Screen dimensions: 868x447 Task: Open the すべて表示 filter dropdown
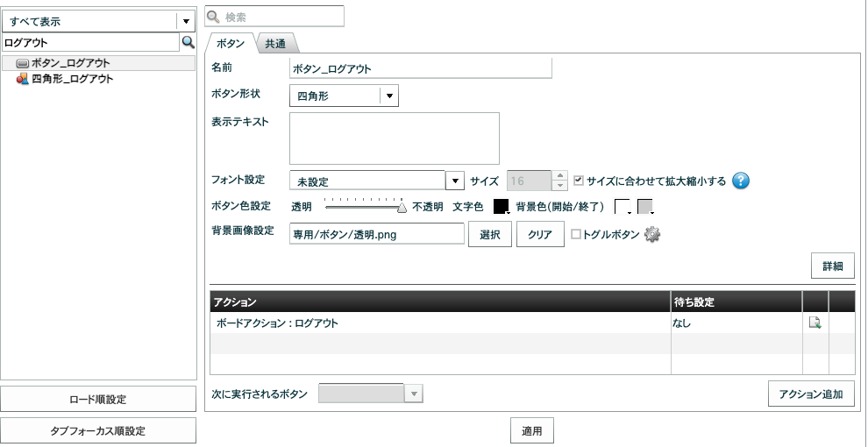click(x=186, y=22)
